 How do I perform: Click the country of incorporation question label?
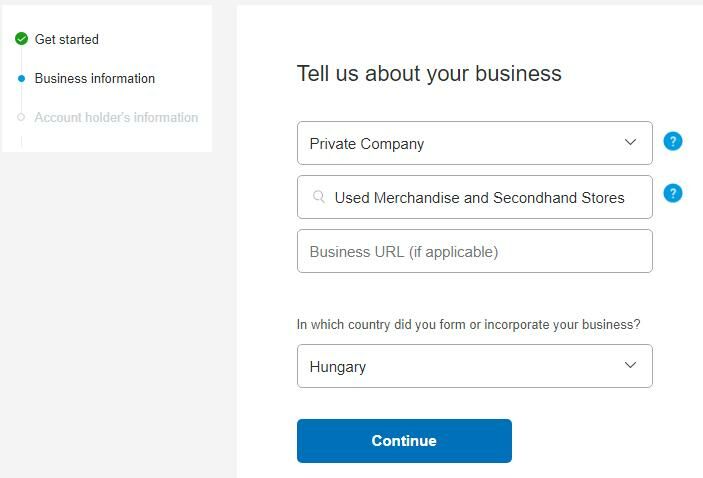pyautogui.click(x=468, y=324)
